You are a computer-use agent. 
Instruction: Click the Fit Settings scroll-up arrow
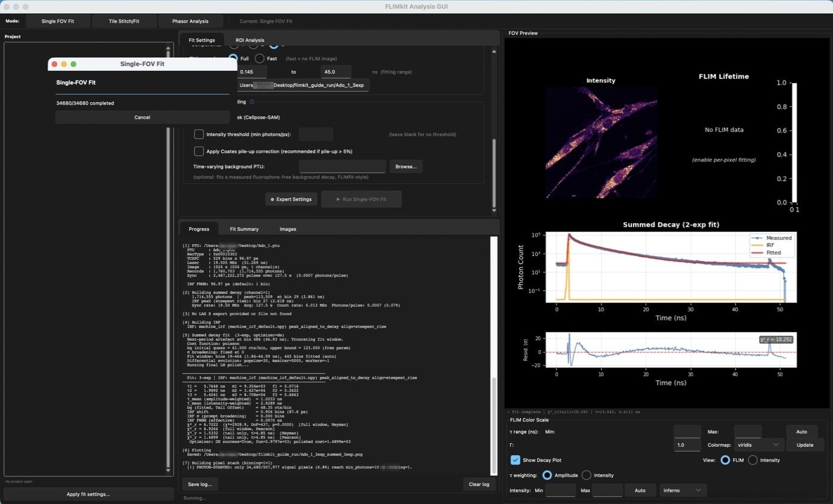pyautogui.click(x=493, y=51)
